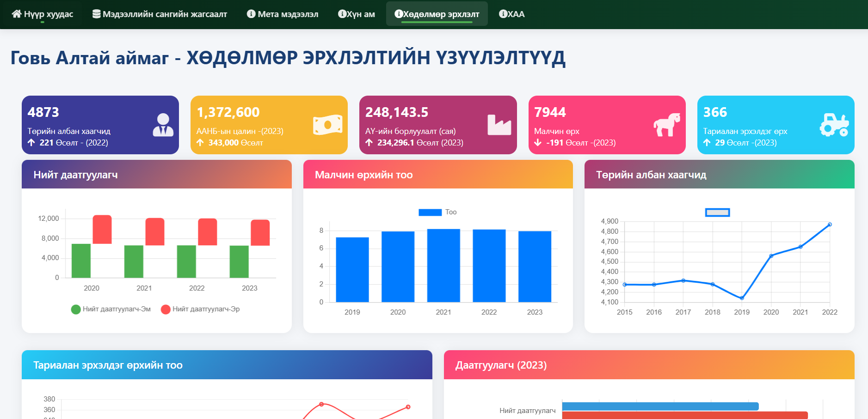Screen dimensions: 868x419
Task: Click the Малчин өрх card label
Action: click(x=557, y=131)
